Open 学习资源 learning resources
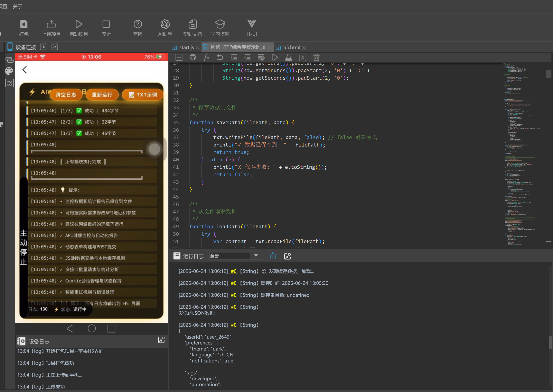 click(x=220, y=28)
